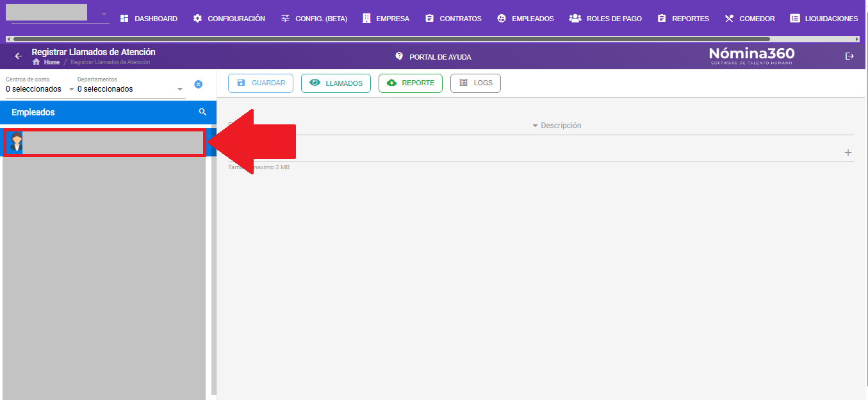The height and width of the screenshot is (400, 868).
Task: Click the Roles de Pago people icon
Action: [x=575, y=19]
